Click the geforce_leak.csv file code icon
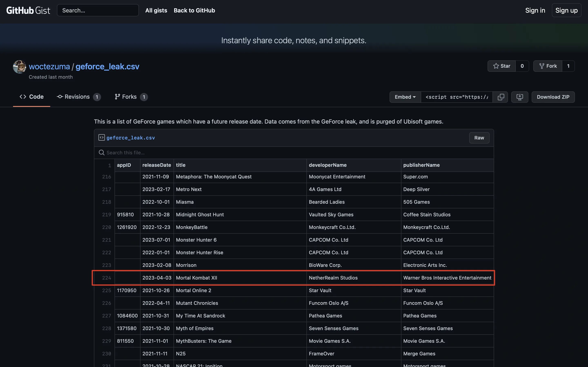Screen dimensions: 588x367 point(101,138)
